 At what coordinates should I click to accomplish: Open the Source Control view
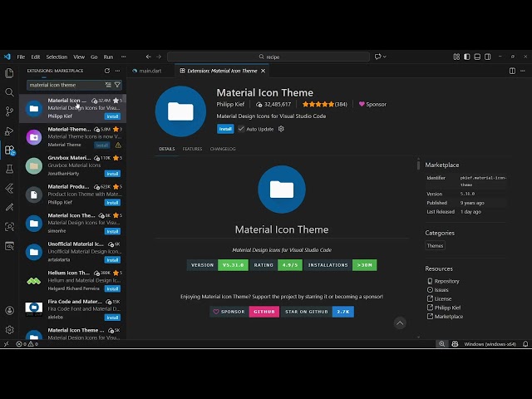9,111
